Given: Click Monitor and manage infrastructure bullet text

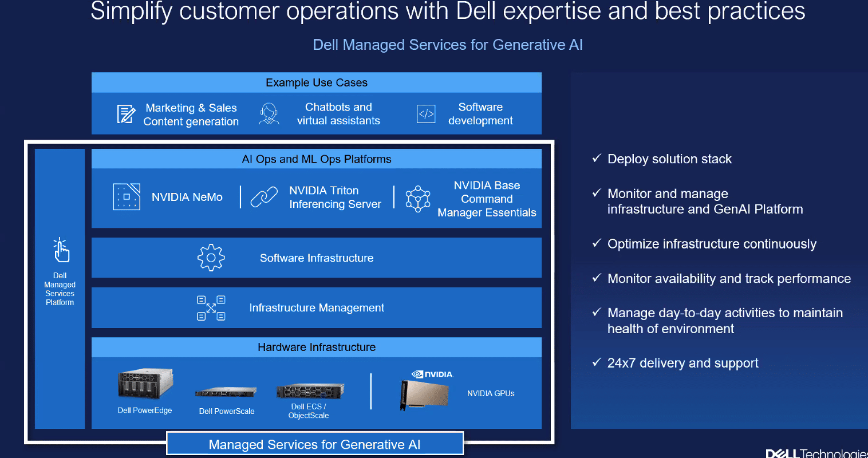Looking at the screenshot, I should [x=705, y=202].
